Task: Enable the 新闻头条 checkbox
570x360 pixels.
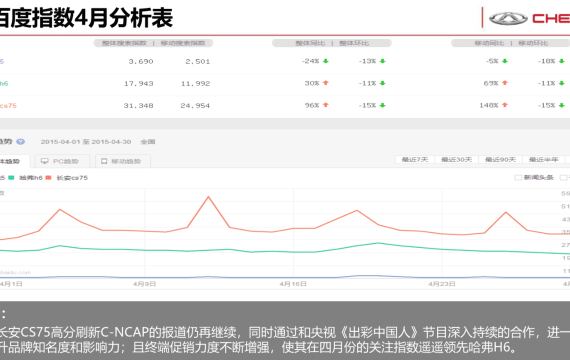Action: (x=518, y=177)
